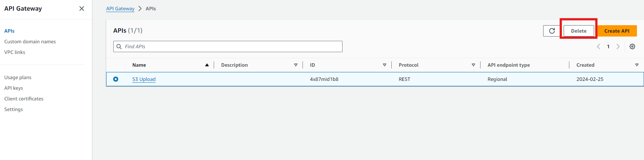Screen dimensions: 644x160
Task: Sort the Created column
Action: click(x=637, y=65)
